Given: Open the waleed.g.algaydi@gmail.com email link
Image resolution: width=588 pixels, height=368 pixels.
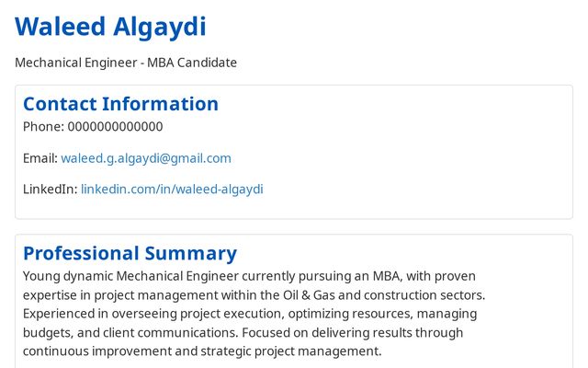Looking at the screenshot, I should click(x=146, y=158).
